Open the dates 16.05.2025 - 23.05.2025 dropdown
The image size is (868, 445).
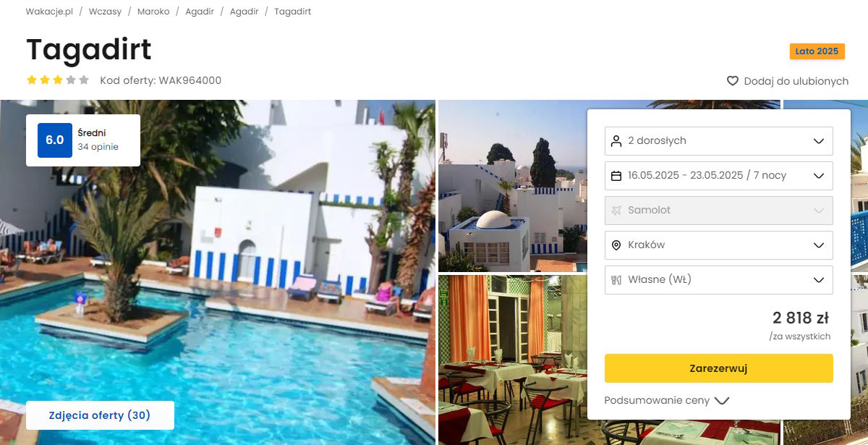(x=719, y=176)
